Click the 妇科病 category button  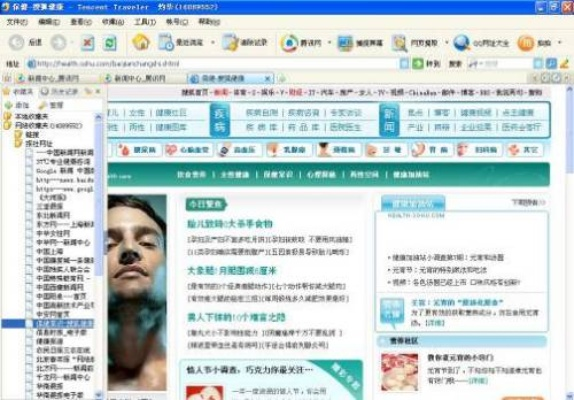[x=478, y=150]
